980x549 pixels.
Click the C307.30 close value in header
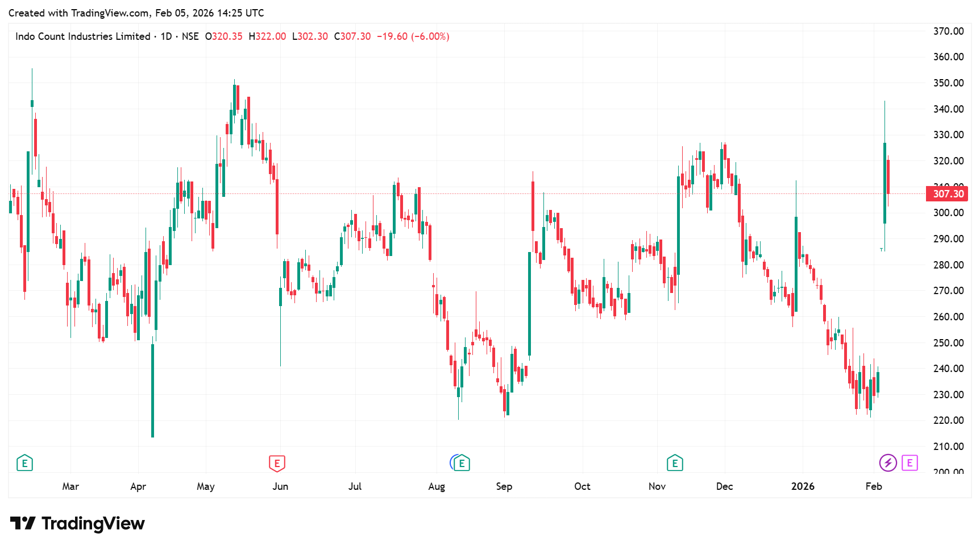352,36
